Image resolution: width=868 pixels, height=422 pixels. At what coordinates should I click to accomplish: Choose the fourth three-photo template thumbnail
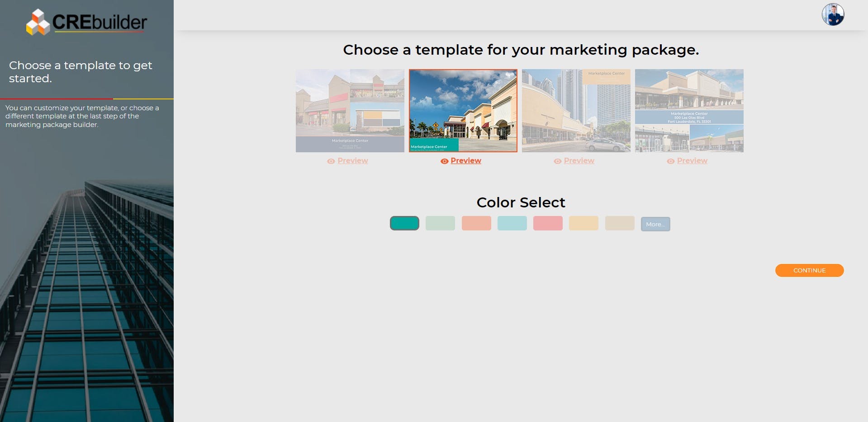(x=689, y=111)
